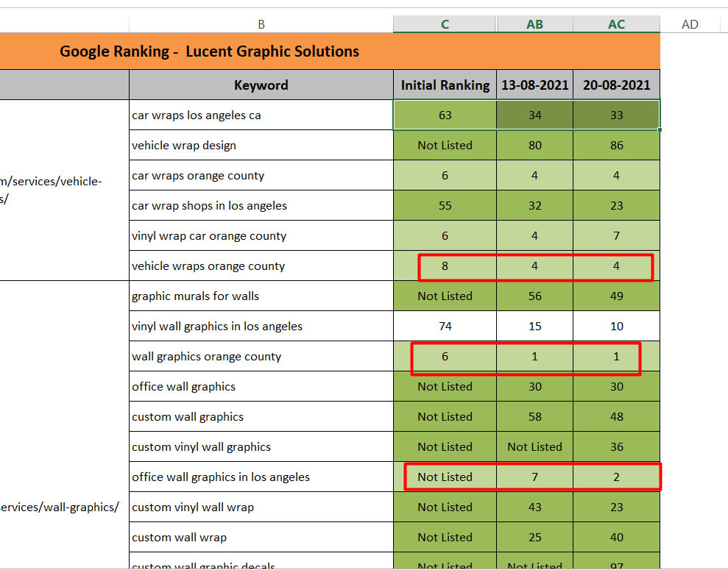Select value 80 in vehicle wrap design row
Screen dimensions: 728x570
coord(535,145)
